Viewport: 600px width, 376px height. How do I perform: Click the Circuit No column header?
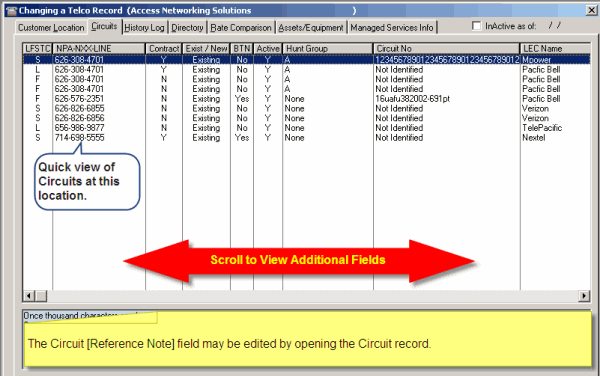pyautogui.click(x=447, y=49)
